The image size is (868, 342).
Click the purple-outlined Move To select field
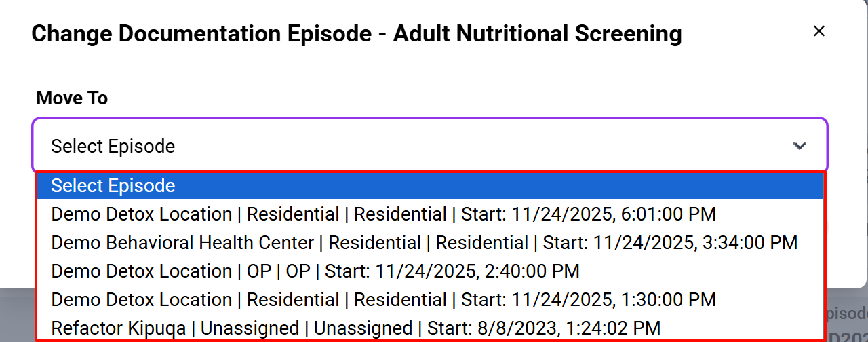point(429,146)
